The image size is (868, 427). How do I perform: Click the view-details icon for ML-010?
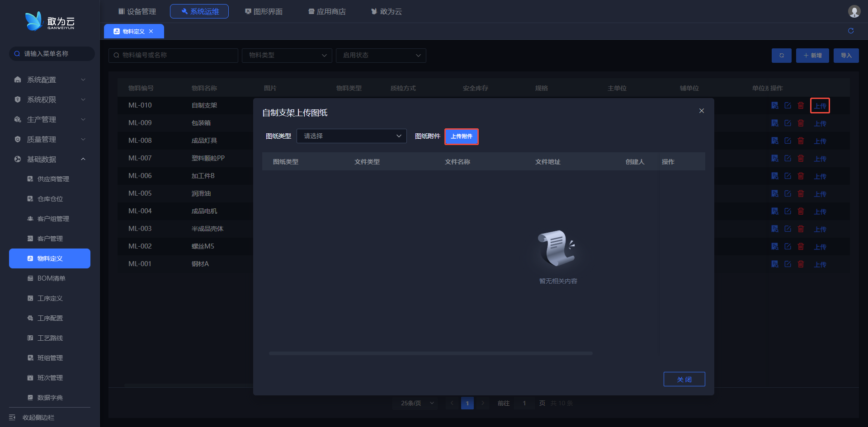click(775, 105)
